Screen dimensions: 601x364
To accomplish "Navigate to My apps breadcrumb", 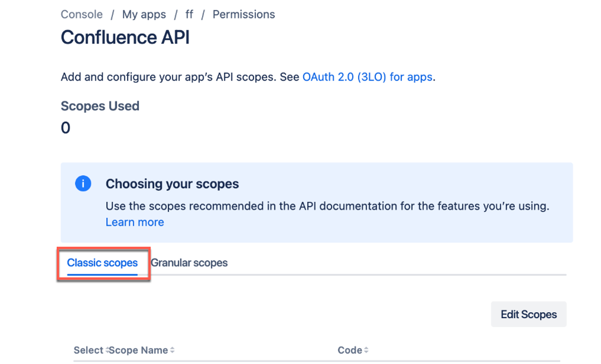I will tap(144, 15).
